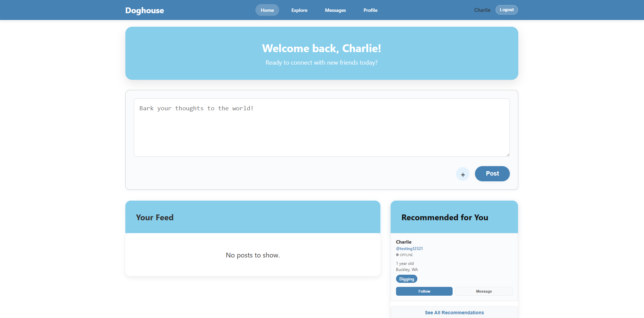Open See All Recommendations

click(454, 313)
